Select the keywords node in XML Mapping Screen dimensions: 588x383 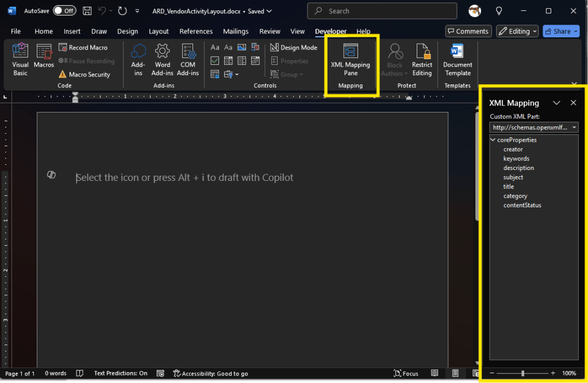[516, 158]
